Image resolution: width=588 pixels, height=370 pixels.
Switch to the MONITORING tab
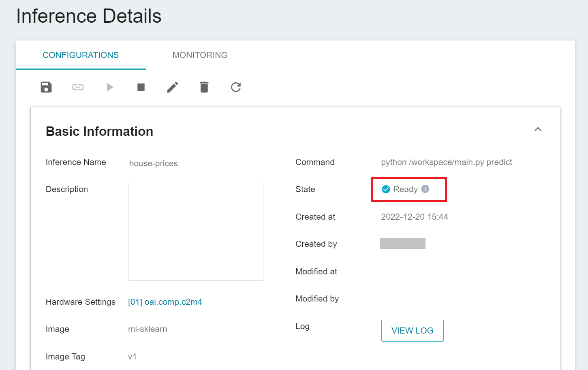[x=200, y=55]
